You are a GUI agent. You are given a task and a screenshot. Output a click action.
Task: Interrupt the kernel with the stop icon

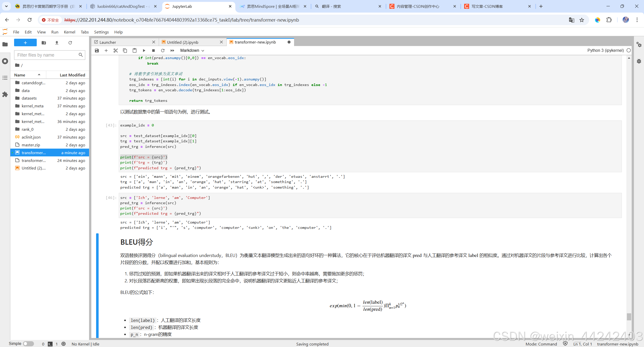153,51
